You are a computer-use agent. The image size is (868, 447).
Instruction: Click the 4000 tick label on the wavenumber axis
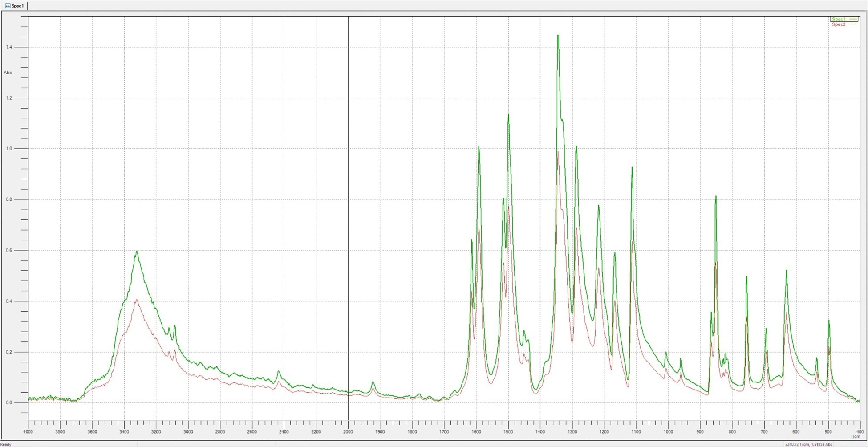click(28, 431)
